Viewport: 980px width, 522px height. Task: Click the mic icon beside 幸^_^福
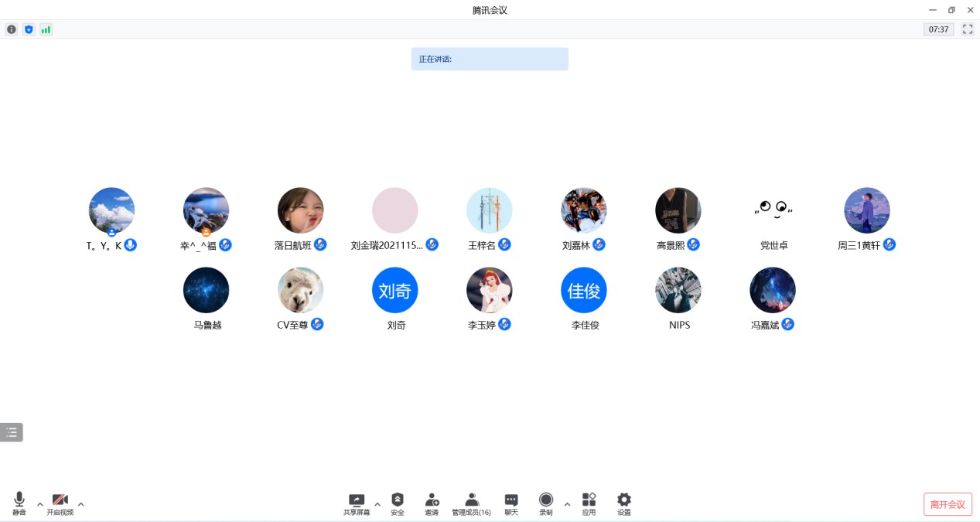(x=225, y=245)
